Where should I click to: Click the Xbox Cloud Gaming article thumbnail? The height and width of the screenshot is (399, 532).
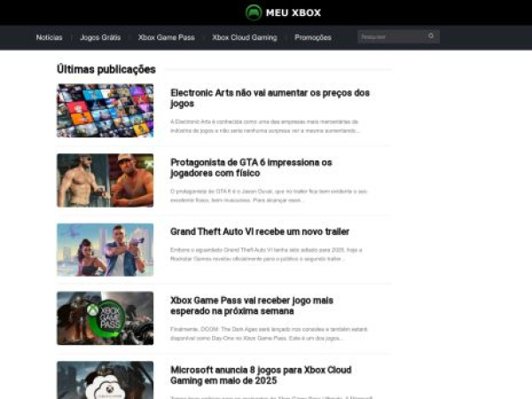point(106,380)
